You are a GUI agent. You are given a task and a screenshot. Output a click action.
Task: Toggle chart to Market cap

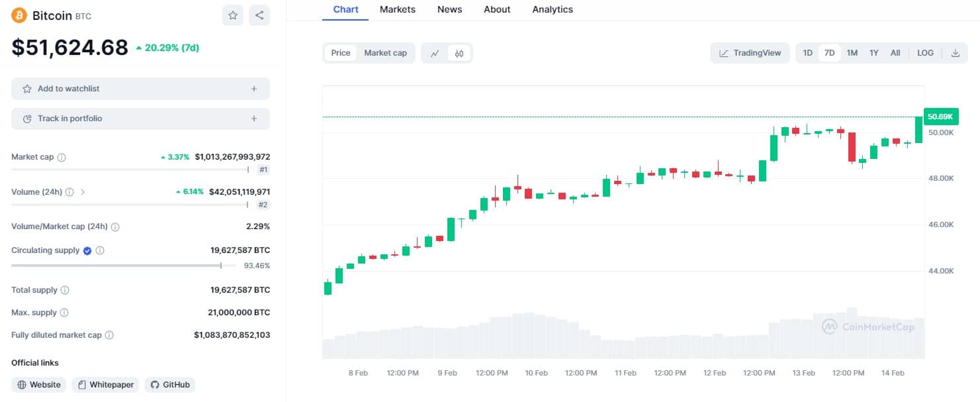tap(385, 53)
